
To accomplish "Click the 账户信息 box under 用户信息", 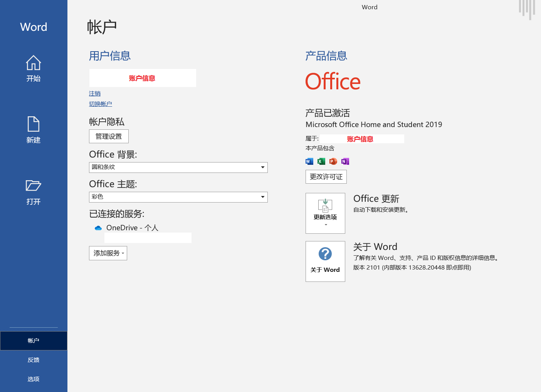I will (143, 78).
